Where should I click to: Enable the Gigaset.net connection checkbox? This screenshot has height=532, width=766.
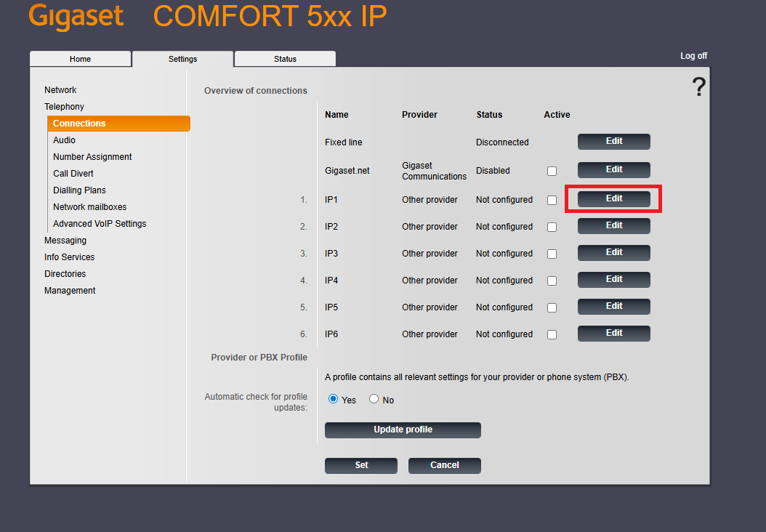tap(552, 171)
